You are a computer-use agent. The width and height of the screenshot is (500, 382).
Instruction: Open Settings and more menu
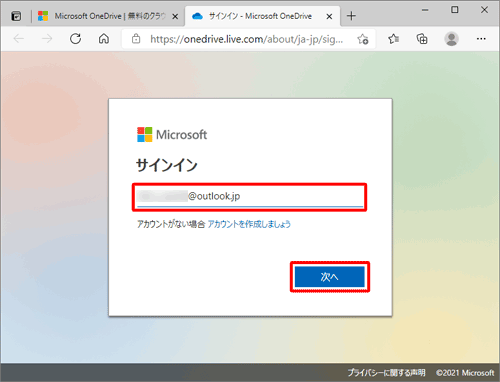pyautogui.click(x=481, y=39)
